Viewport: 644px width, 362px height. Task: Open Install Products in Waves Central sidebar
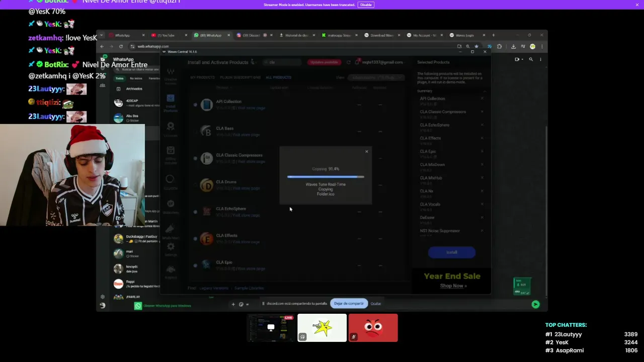tap(171, 102)
